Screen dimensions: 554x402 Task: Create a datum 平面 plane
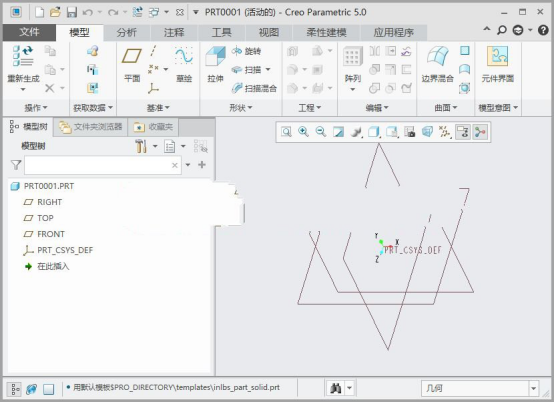(x=132, y=64)
